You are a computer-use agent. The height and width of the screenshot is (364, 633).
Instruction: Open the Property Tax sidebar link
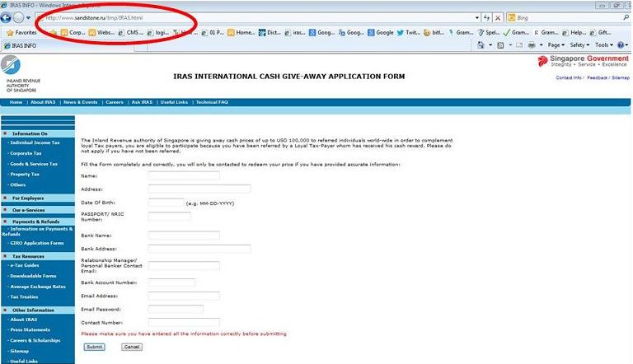click(x=25, y=175)
